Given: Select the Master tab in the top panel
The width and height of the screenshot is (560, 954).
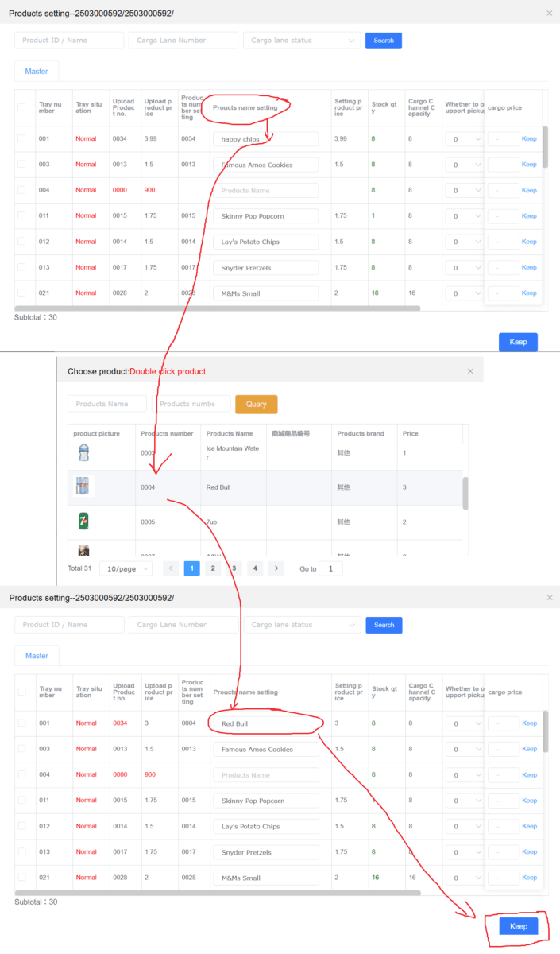Looking at the screenshot, I should (37, 72).
